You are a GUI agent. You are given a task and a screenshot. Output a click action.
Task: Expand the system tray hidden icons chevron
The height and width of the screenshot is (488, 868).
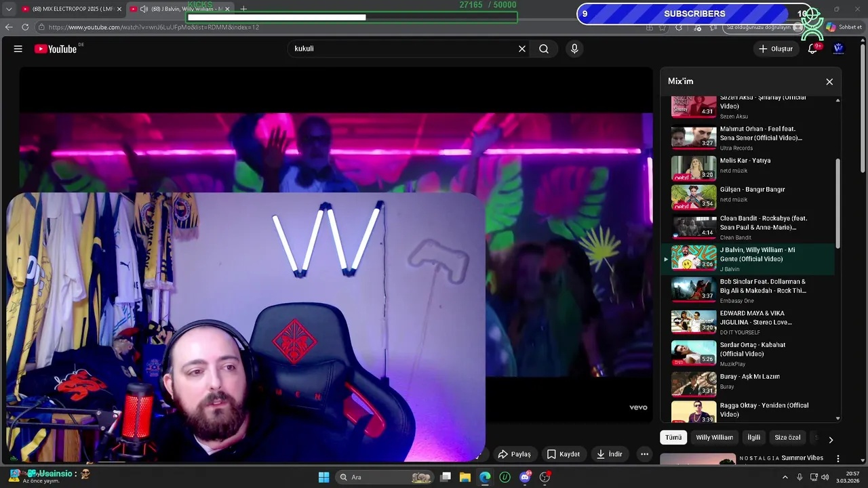click(x=785, y=477)
